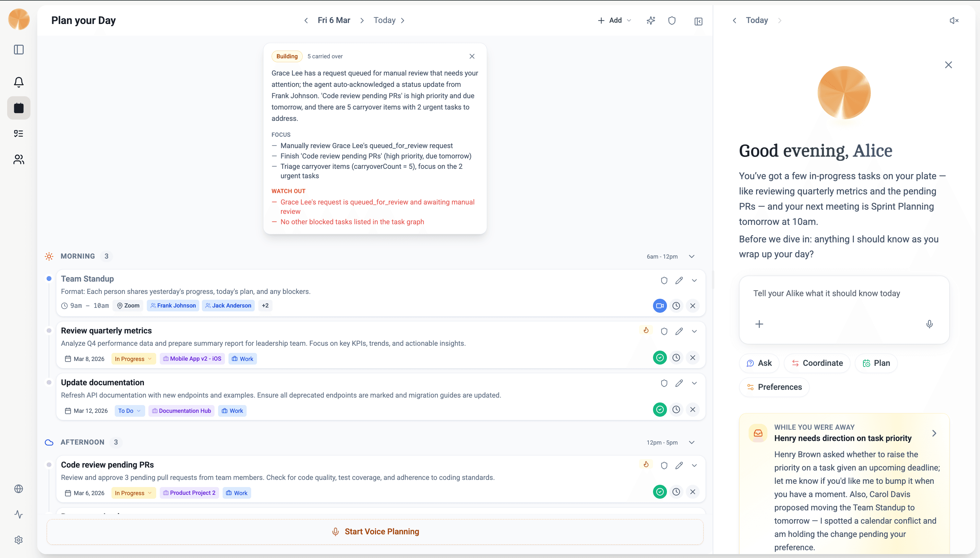Click the microphone icon in Alike input box

coord(929,324)
